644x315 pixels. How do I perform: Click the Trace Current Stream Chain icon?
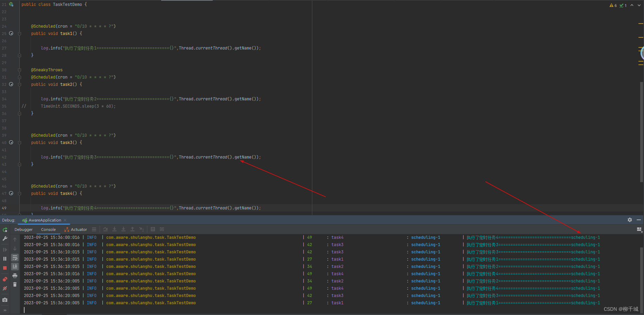[x=162, y=229]
